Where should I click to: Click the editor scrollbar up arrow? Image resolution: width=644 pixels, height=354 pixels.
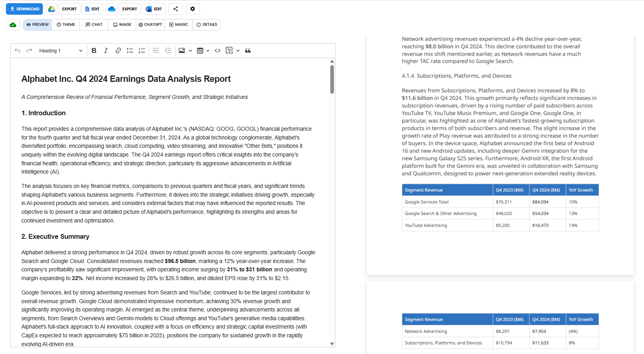[332, 62]
